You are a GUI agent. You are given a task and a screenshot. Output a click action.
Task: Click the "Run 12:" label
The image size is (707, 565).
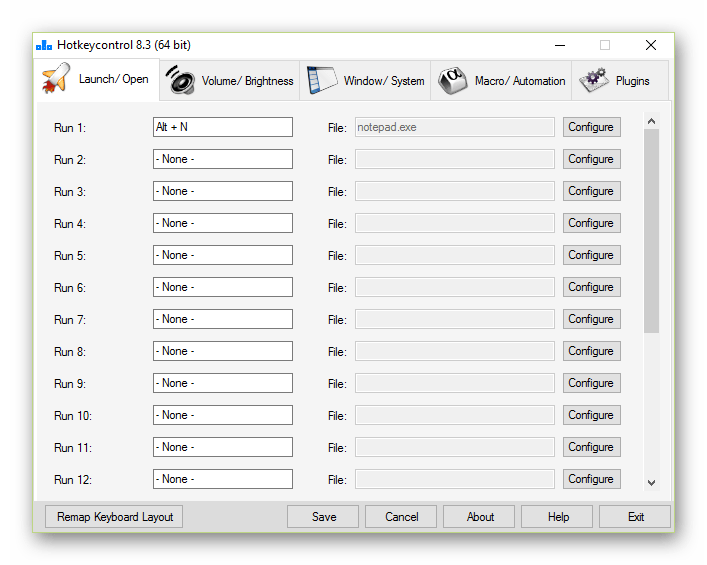(x=73, y=480)
